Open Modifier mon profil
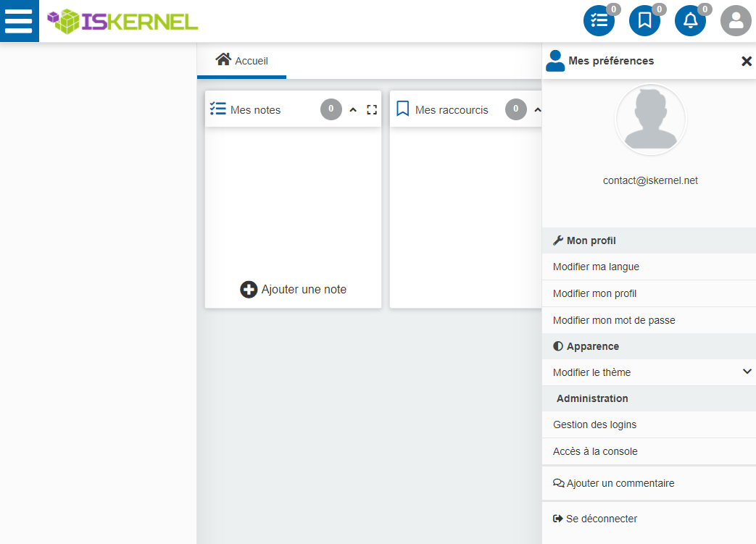756x544 pixels. (x=594, y=293)
